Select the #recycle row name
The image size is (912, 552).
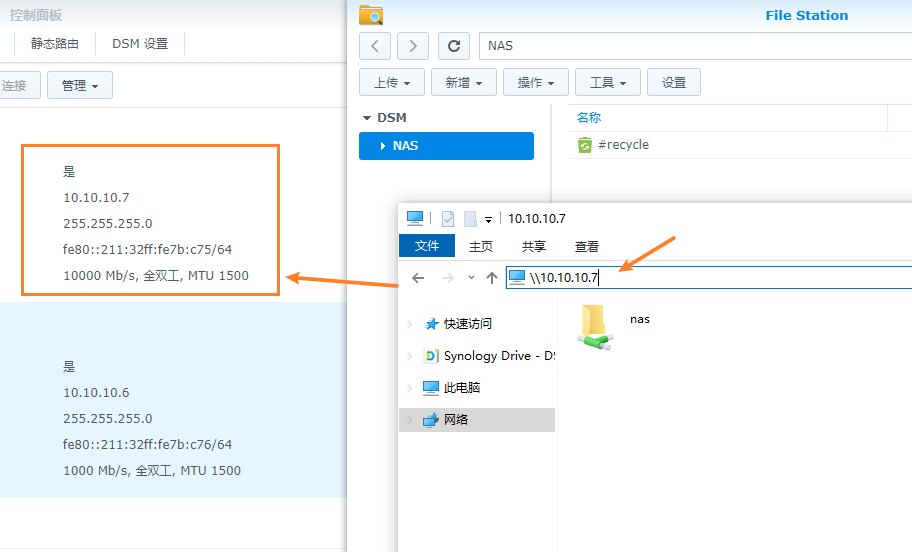click(624, 145)
